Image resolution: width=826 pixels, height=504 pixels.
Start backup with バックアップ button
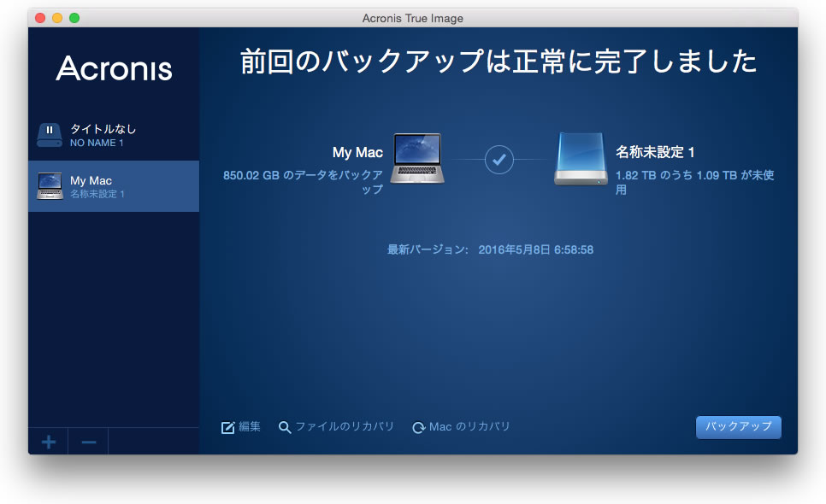[x=739, y=426]
